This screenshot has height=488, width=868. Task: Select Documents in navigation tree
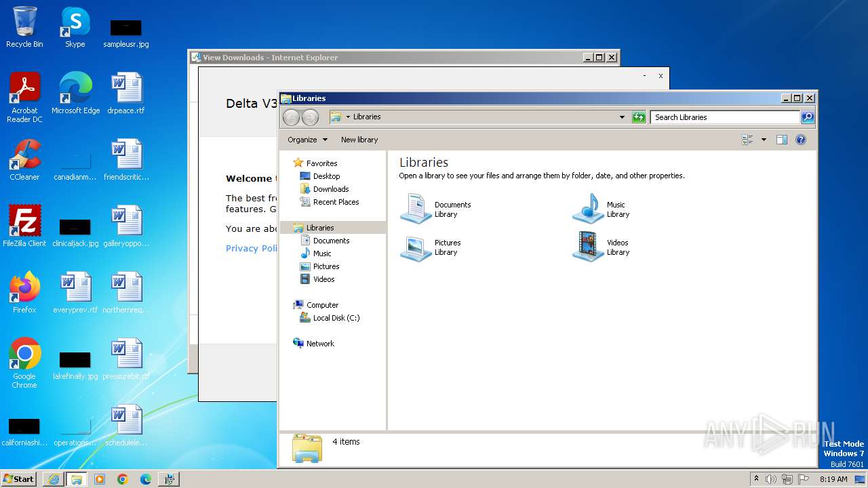point(331,241)
